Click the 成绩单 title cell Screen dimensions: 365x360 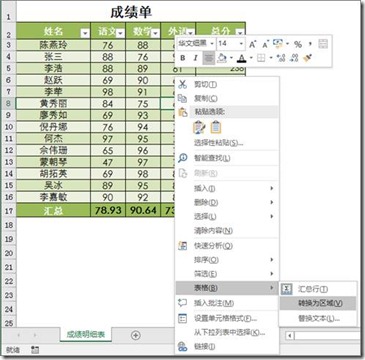(131, 13)
